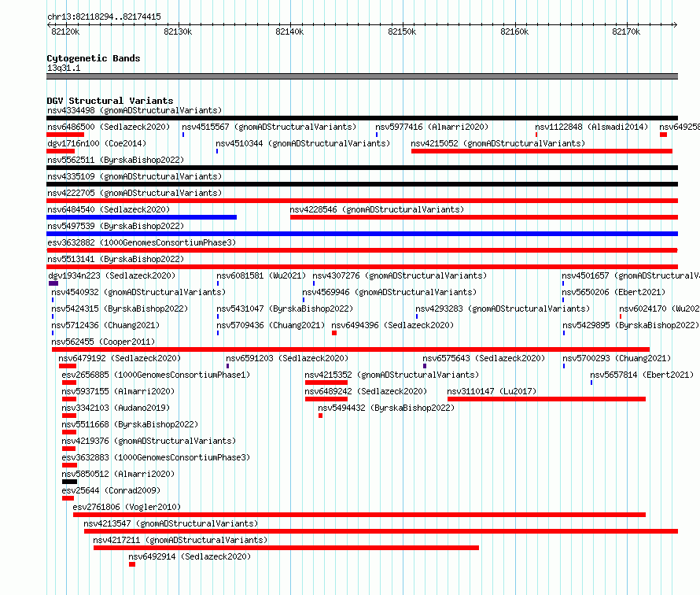Select nsv5511668 (ByrskaBishop2022) label
Viewport: 700px width, 595px height.
pos(130,424)
